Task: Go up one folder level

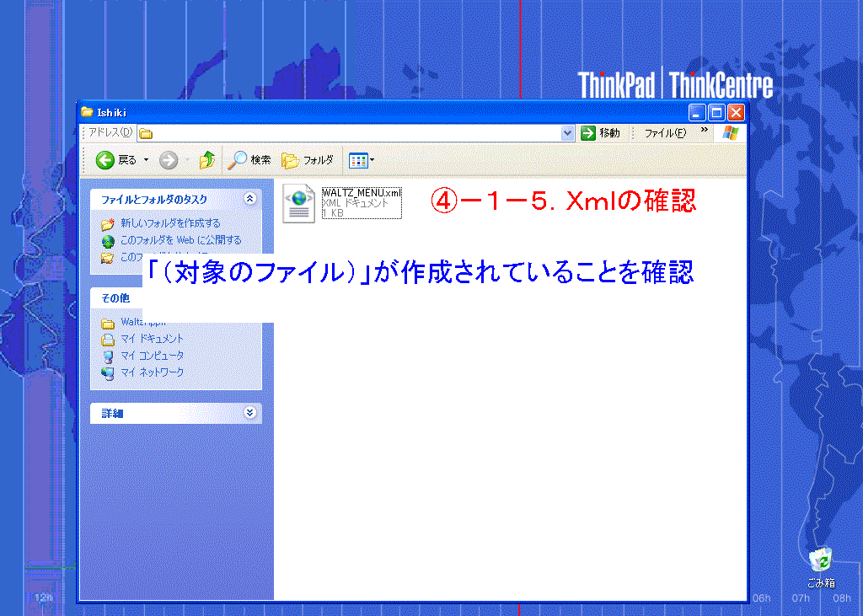Action: coord(206,160)
